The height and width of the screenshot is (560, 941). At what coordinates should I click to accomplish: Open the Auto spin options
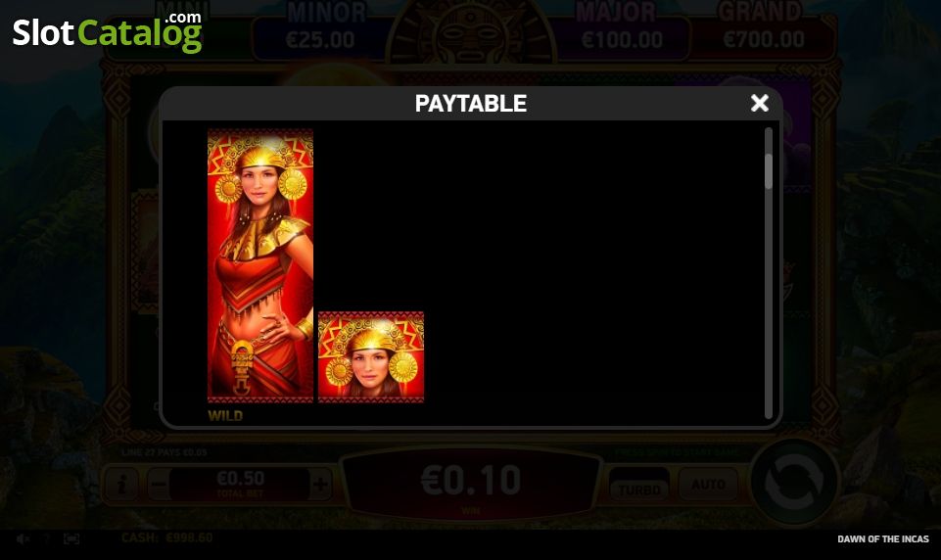[708, 485]
